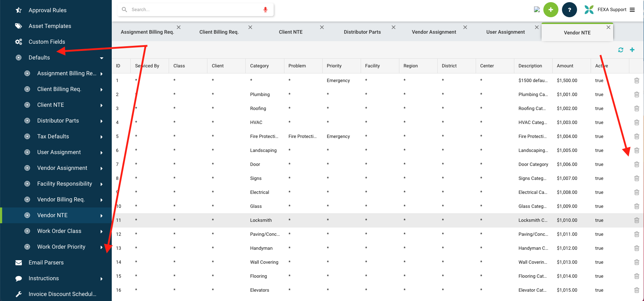Delete the Handyman row via its trash icon
Screen dimensions: 644x301
coord(637,248)
